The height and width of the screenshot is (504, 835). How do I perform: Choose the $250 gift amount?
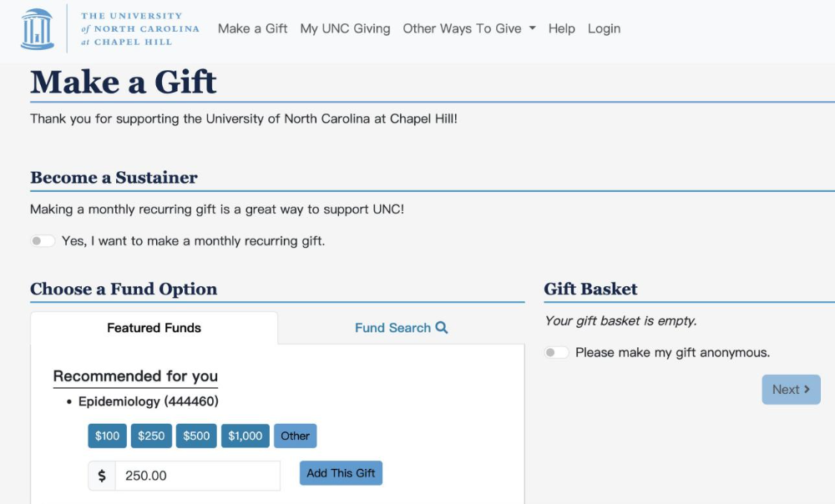click(151, 436)
